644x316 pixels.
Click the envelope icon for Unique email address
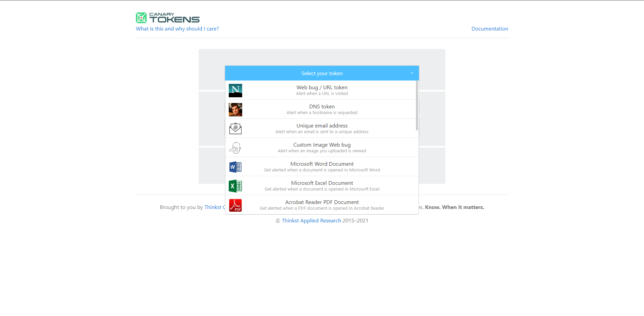235,128
